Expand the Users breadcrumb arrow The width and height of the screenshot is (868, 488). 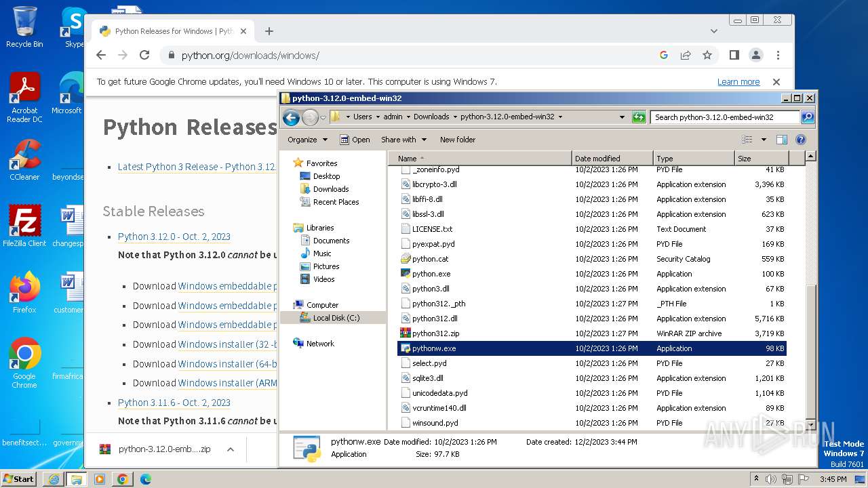(378, 117)
